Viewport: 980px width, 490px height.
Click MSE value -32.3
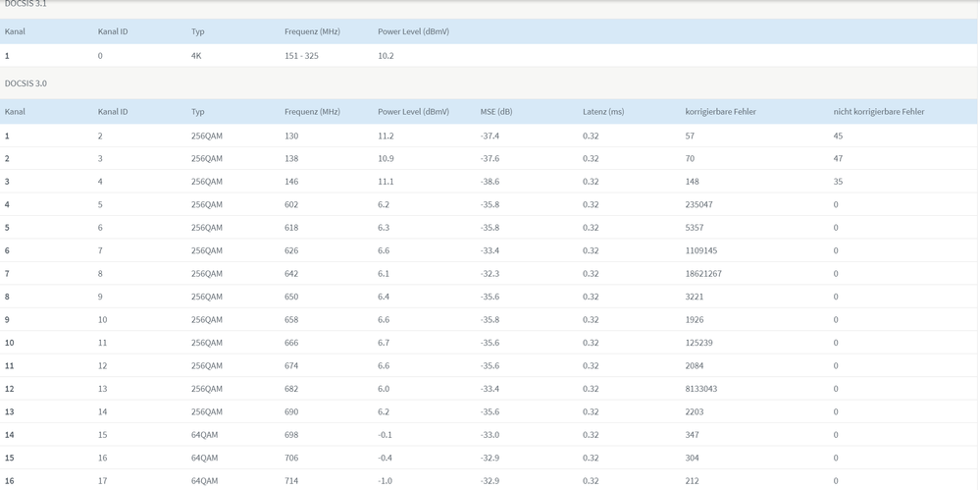point(490,274)
